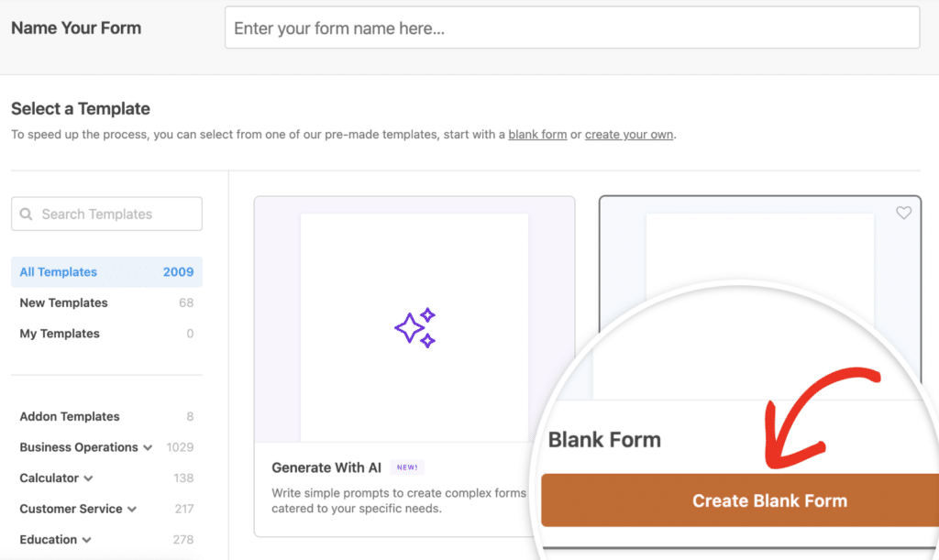Open the blank form link in the description

click(537, 134)
